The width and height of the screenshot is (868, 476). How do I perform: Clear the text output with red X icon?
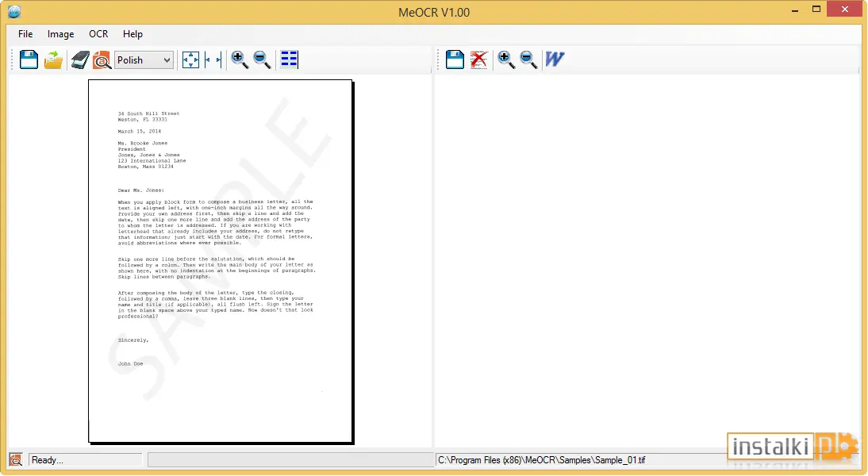(479, 59)
